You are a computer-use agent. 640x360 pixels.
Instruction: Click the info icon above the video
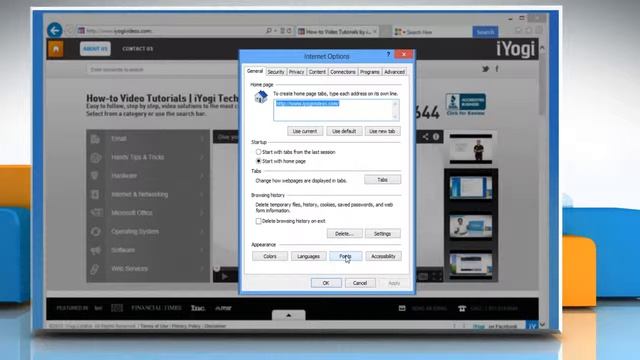(x=436, y=137)
